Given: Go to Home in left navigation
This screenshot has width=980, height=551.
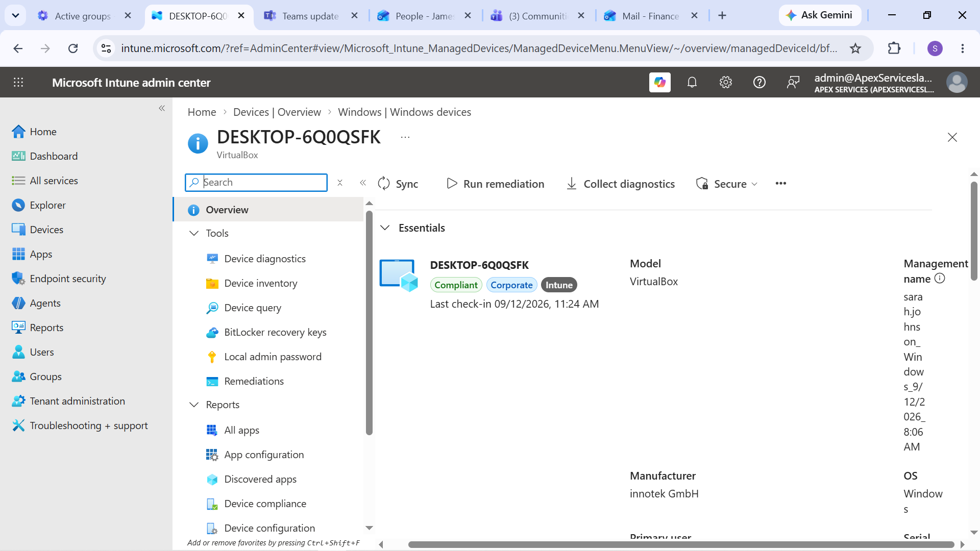Looking at the screenshot, I should pos(43,132).
